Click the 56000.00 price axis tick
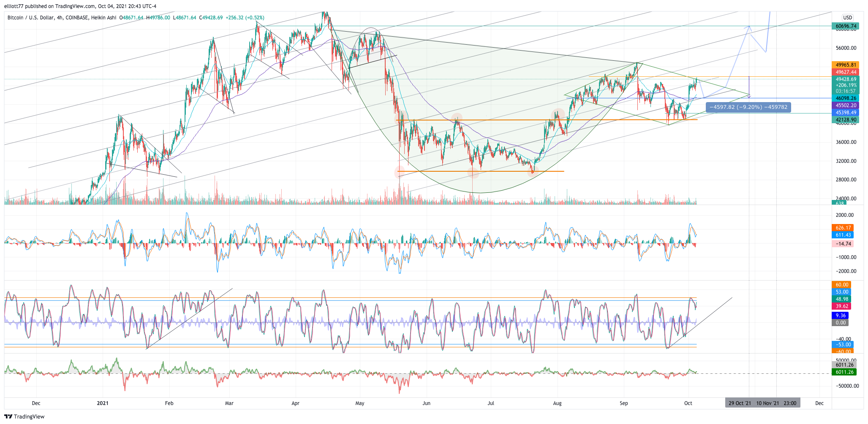868x424 pixels. pyautogui.click(x=846, y=48)
